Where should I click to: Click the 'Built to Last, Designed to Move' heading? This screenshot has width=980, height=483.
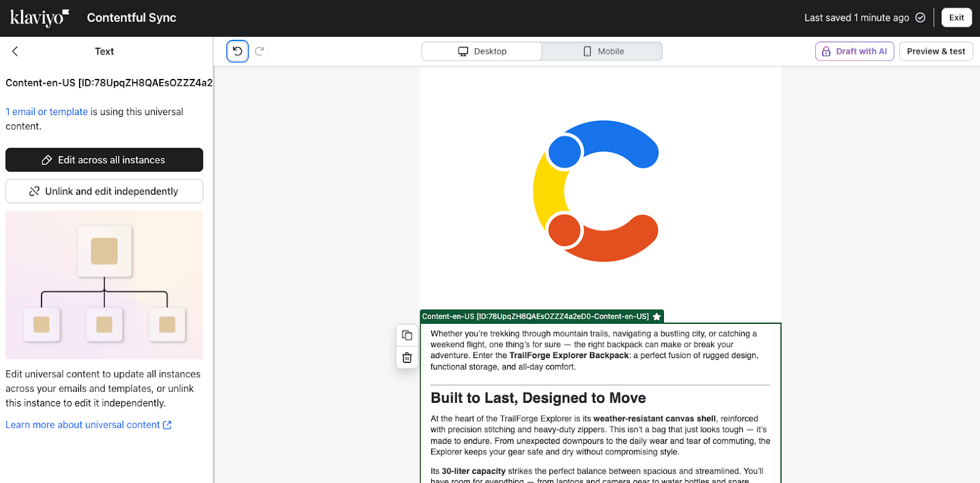click(538, 398)
